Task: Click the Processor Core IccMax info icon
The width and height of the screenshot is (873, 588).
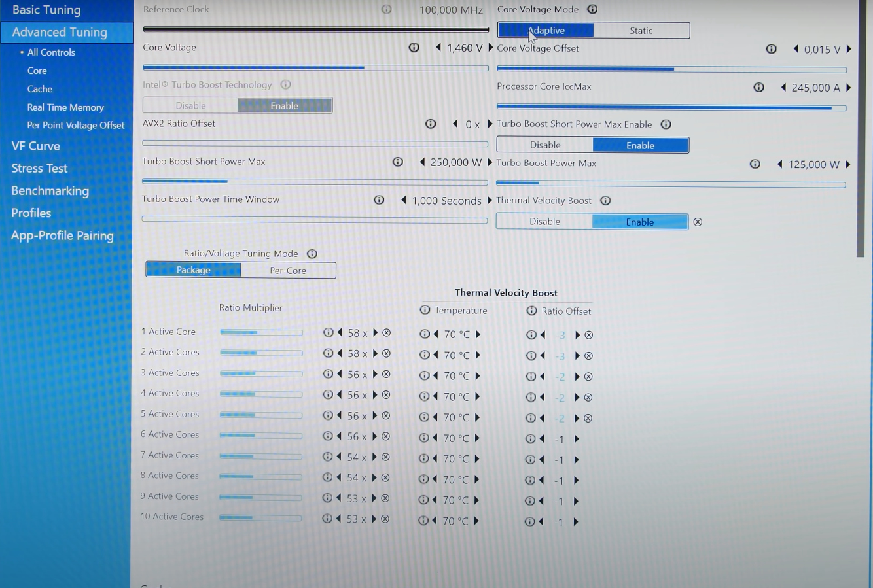Action: click(758, 87)
